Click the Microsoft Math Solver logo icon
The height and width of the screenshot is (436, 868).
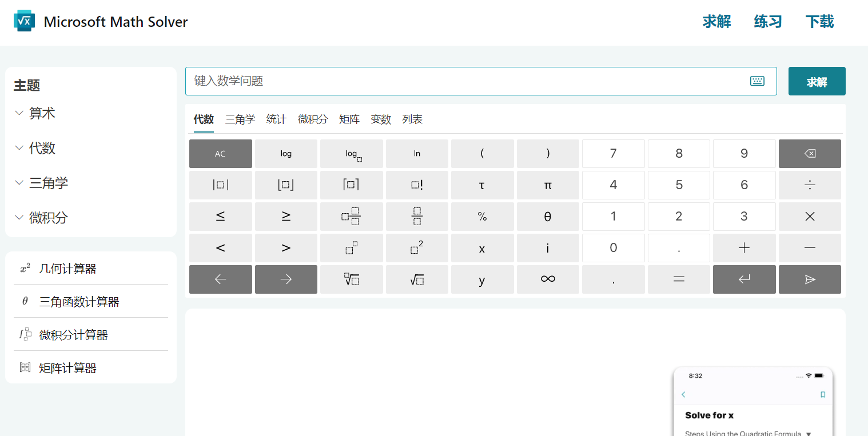point(25,21)
